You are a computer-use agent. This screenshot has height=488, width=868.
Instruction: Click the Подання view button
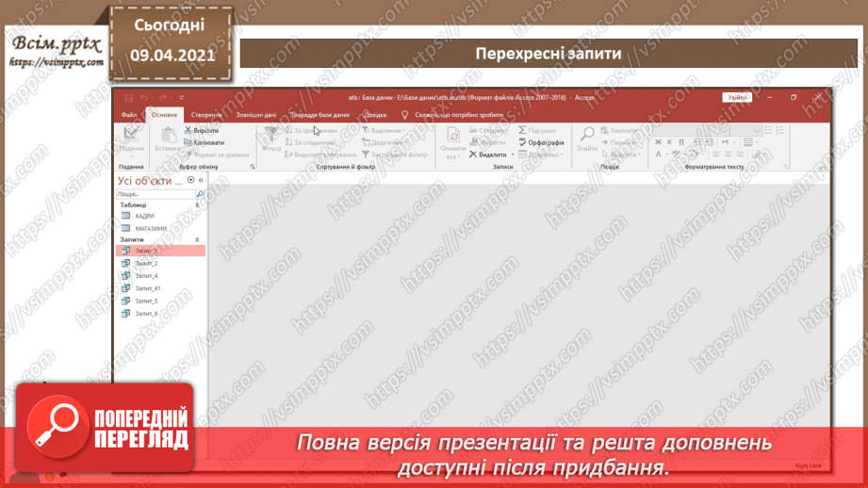131,140
